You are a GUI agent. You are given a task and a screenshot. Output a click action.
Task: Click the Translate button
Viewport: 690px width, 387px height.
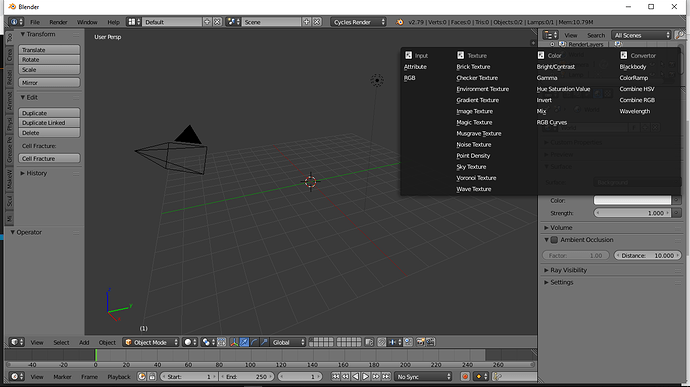49,50
